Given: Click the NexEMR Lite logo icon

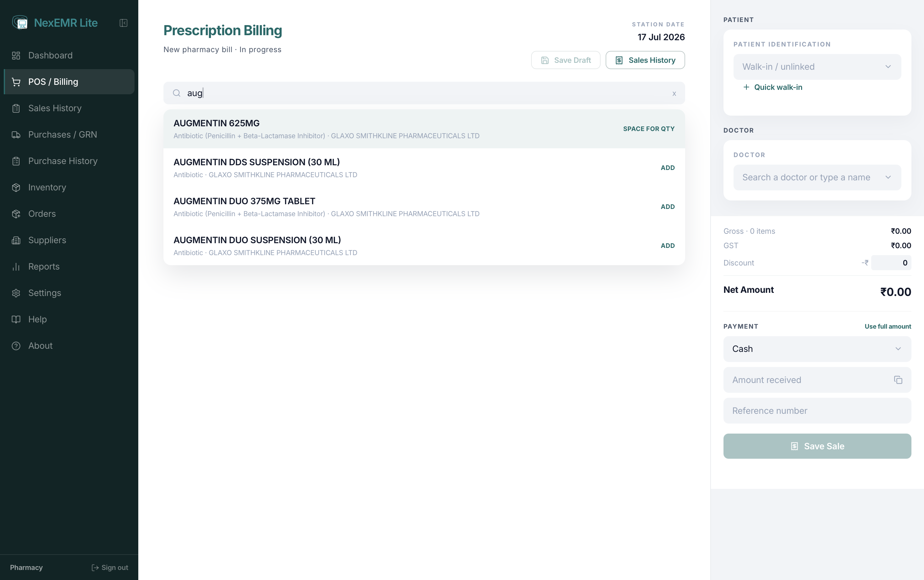Looking at the screenshot, I should click(20, 23).
